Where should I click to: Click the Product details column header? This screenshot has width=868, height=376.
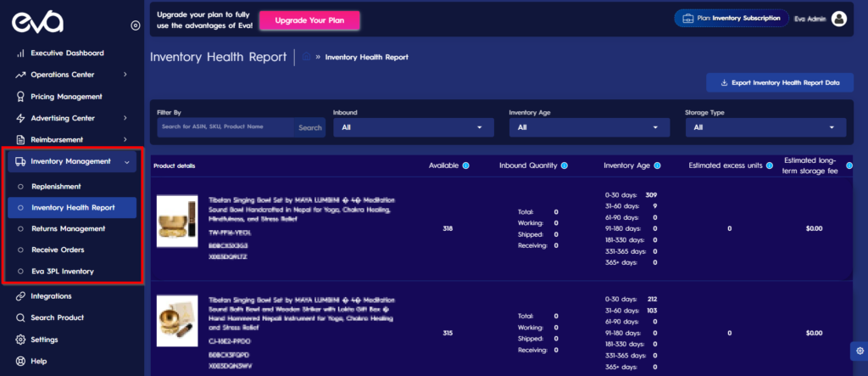[x=175, y=166]
